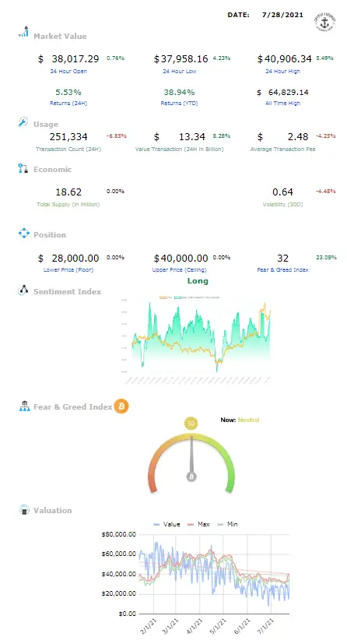Click the Now: Neutral status text
Image resolution: width=347 pixels, height=644 pixels.
240,420
